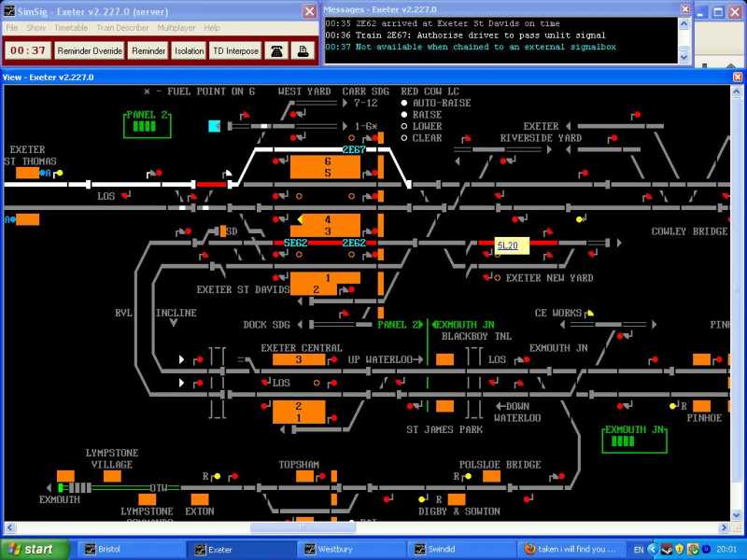Open the Multiplayer menu

click(x=176, y=28)
